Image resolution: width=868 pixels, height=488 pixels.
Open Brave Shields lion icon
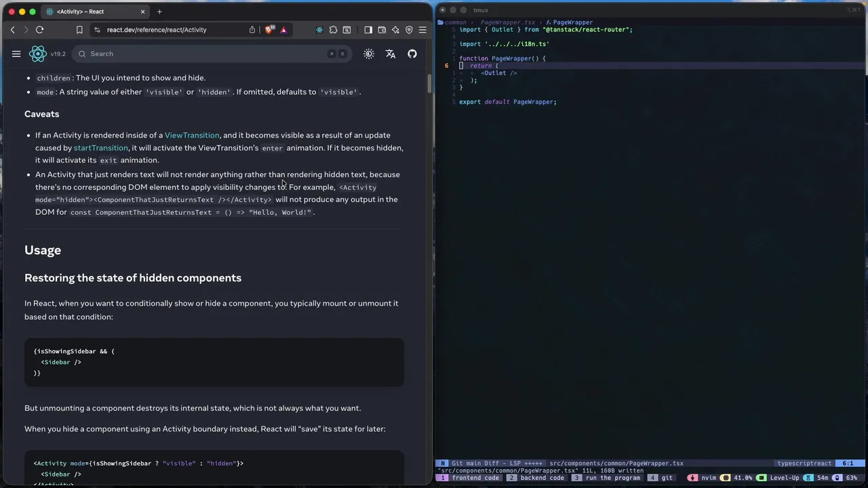tap(269, 30)
